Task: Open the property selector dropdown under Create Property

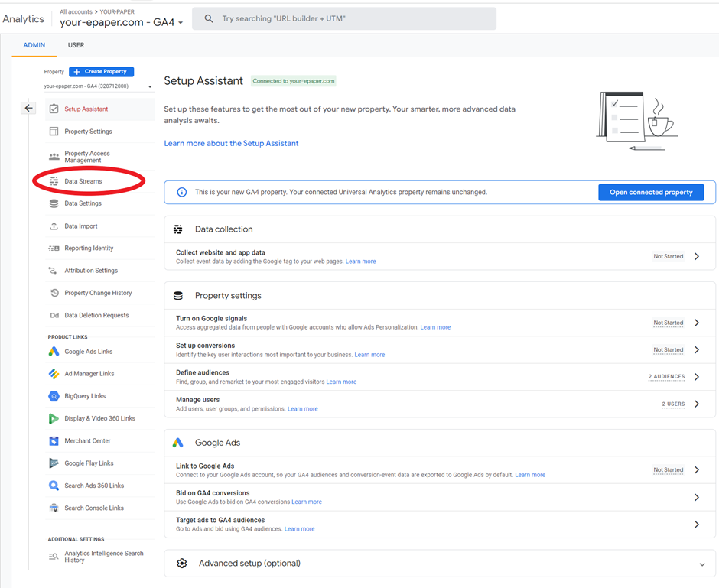Action: coord(99,86)
